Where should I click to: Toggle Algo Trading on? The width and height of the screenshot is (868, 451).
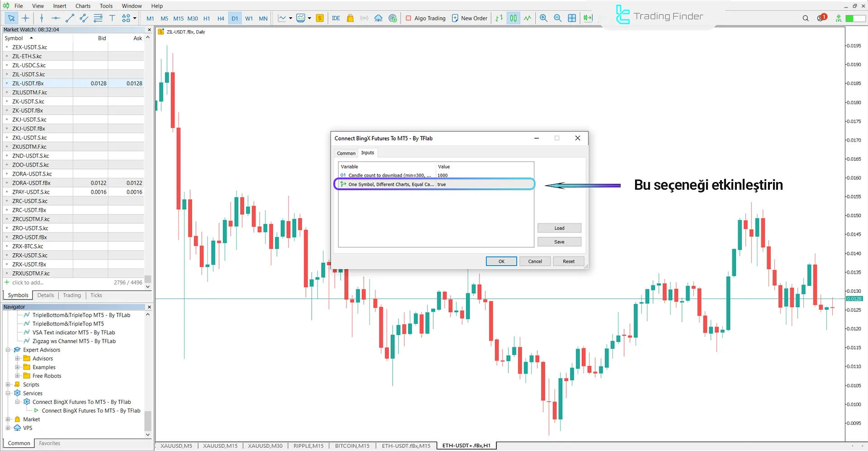[x=426, y=18]
